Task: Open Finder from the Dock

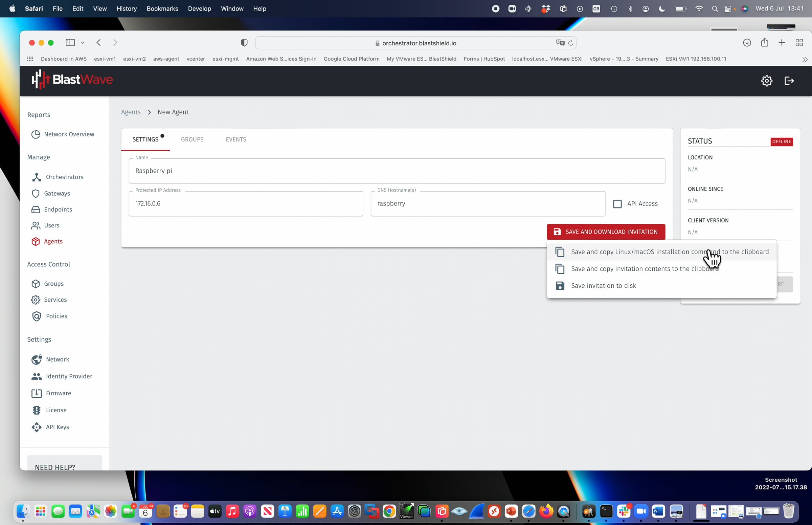Action: click(23, 511)
